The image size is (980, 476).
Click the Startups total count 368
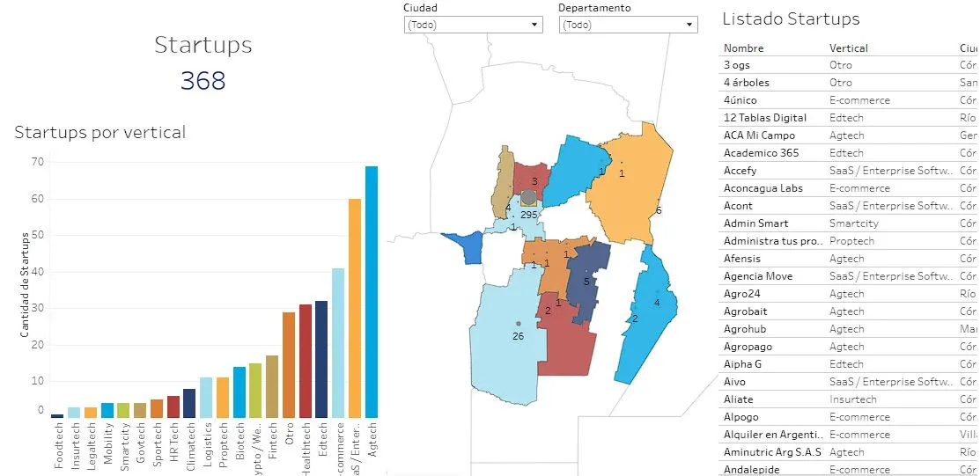tap(203, 81)
